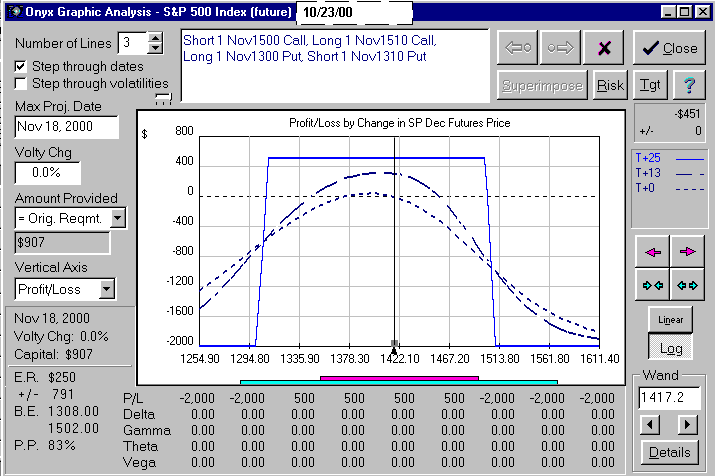The width and height of the screenshot is (715, 476).
Task: Click the small resize handle above the chart
Action: tap(163, 99)
